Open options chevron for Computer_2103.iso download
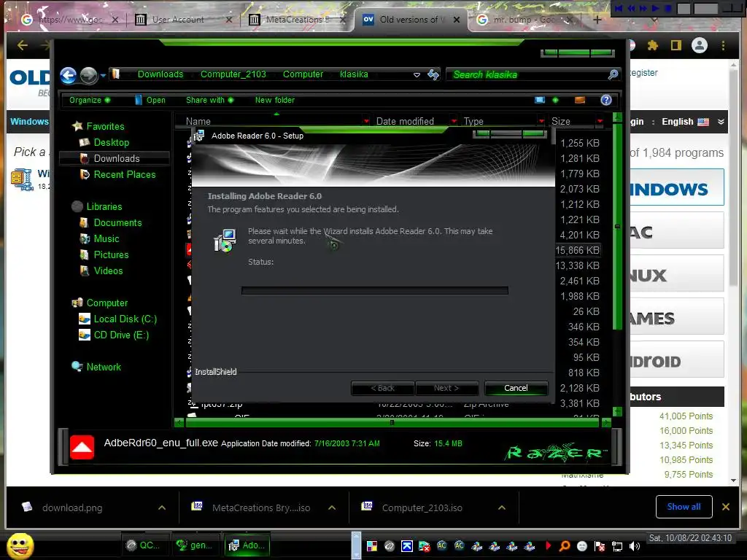747x560 pixels. [502, 507]
